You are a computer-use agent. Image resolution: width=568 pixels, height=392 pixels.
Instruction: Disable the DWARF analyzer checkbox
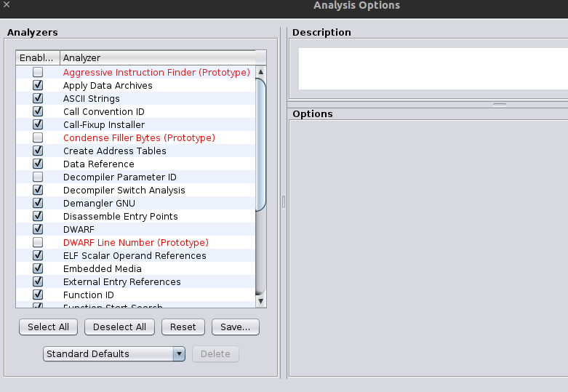(x=38, y=230)
